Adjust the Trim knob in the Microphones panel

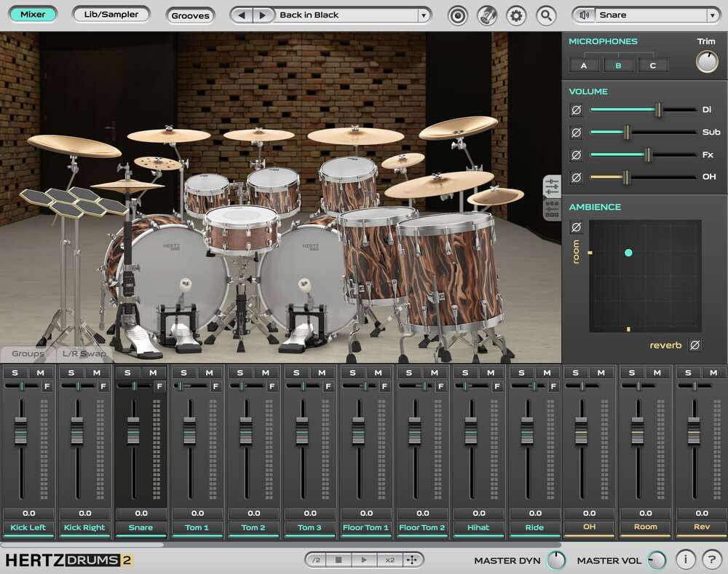coord(705,60)
